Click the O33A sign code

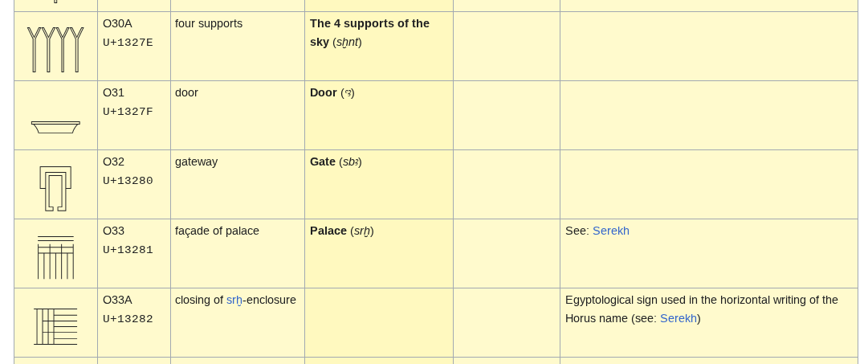[x=117, y=300]
